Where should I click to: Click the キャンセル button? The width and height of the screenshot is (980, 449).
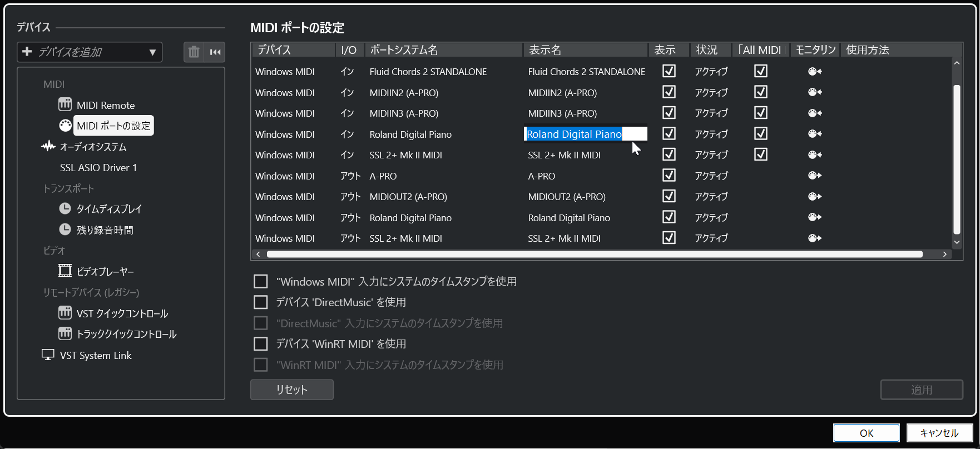[x=939, y=433]
